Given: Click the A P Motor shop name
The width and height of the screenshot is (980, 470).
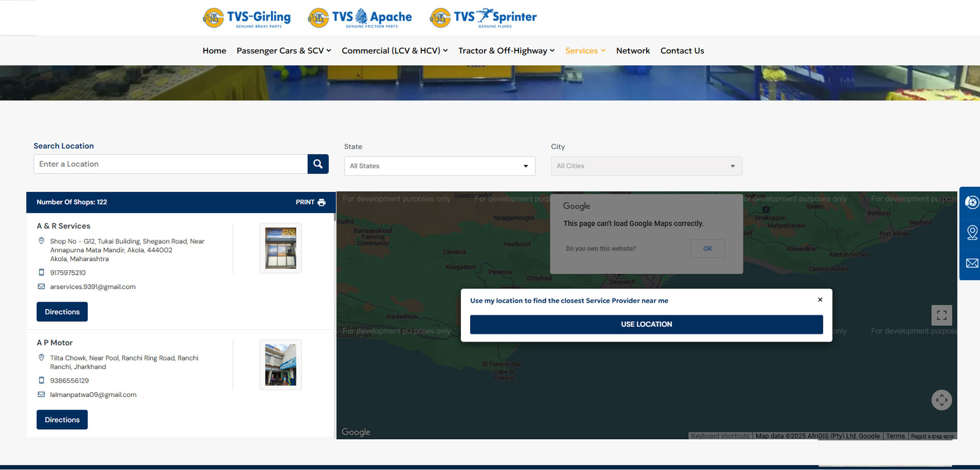Looking at the screenshot, I should (55, 343).
